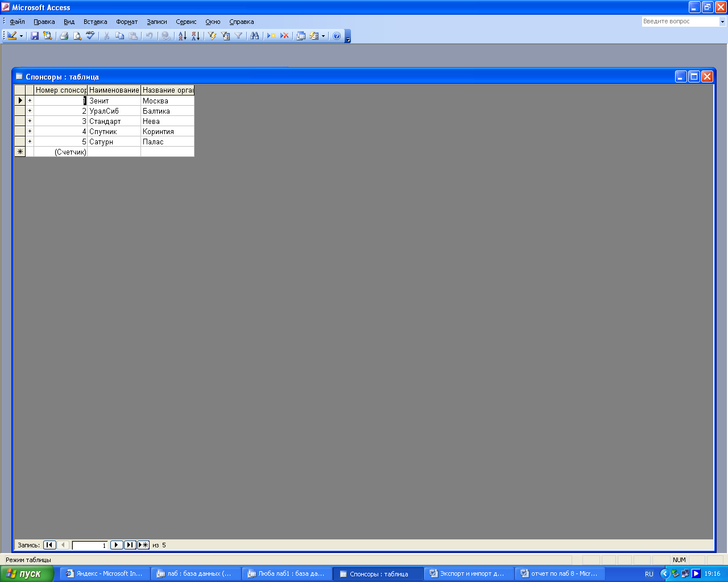This screenshot has width=728, height=582.
Task: Open the Записи menu
Action: [156, 22]
